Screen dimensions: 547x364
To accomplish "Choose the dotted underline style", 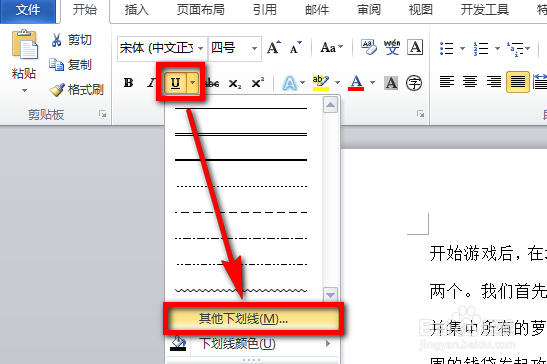I will click(241, 186).
